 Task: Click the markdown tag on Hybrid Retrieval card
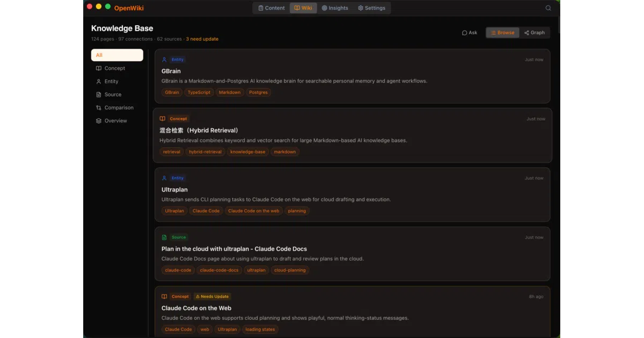tap(285, 152)
